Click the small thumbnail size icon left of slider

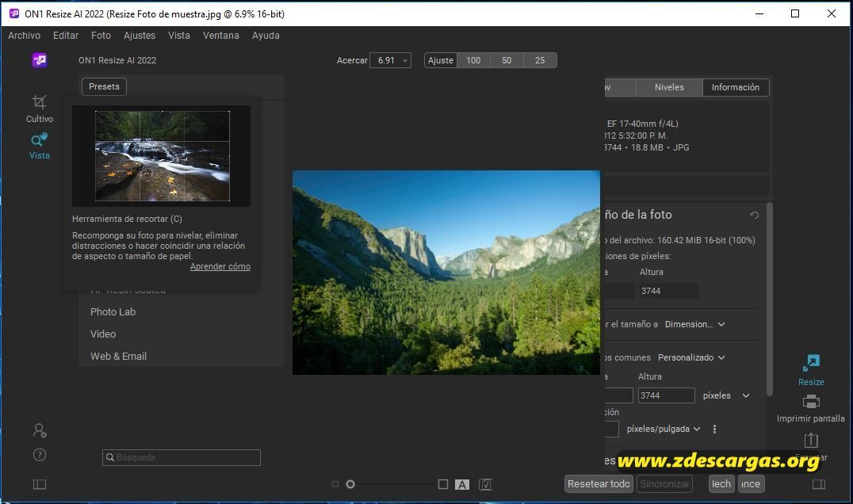335,484
